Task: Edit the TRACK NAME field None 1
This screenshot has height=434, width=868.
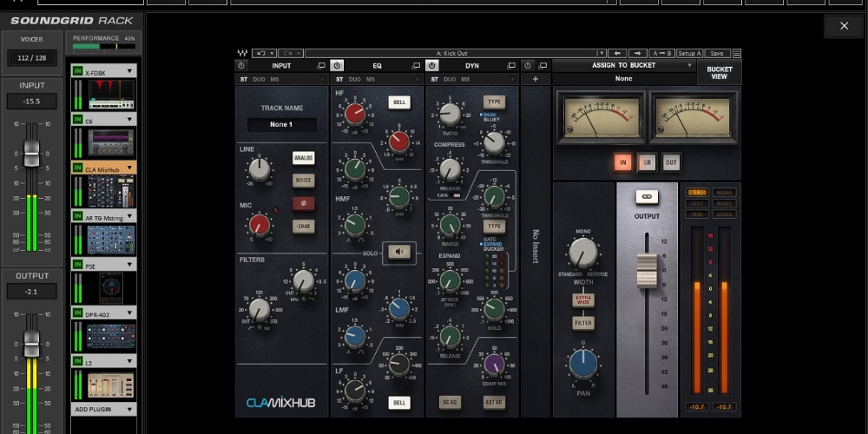Action: (282, 124)
